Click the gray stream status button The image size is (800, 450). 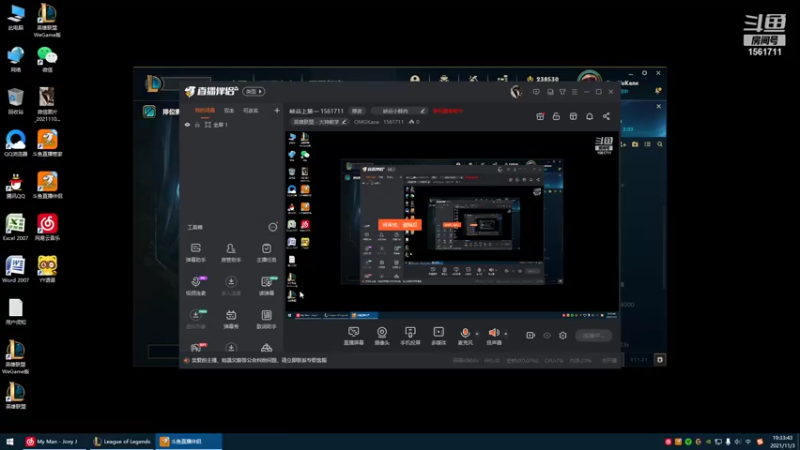pyautogui.click(x=593, y=335)
